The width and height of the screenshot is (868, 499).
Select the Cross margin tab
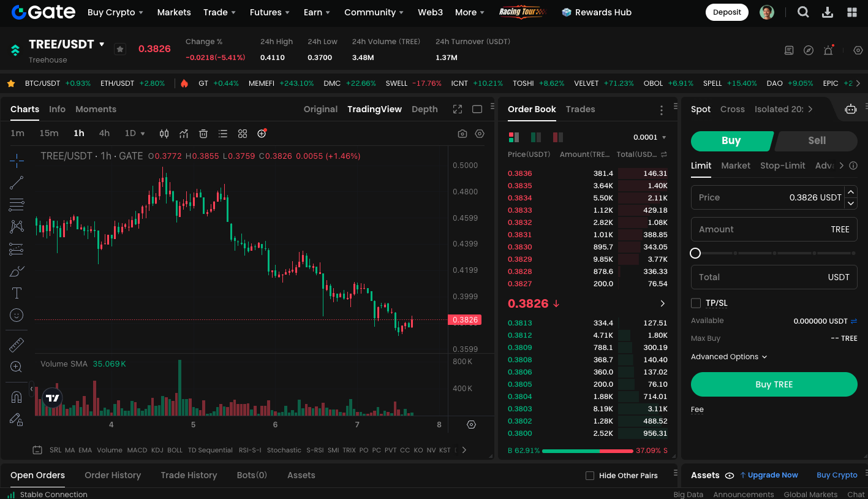pyautogui.click(x=732, y=109)
